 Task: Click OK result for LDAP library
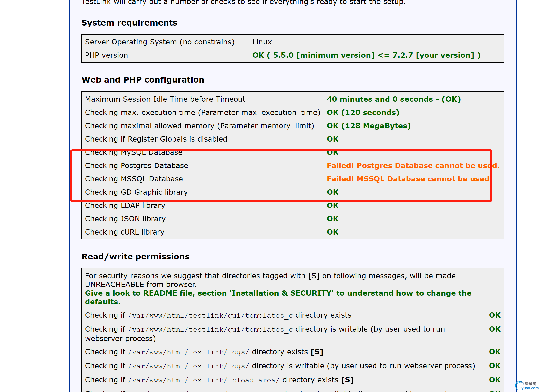pyautogui.click(x=332, y=206)
